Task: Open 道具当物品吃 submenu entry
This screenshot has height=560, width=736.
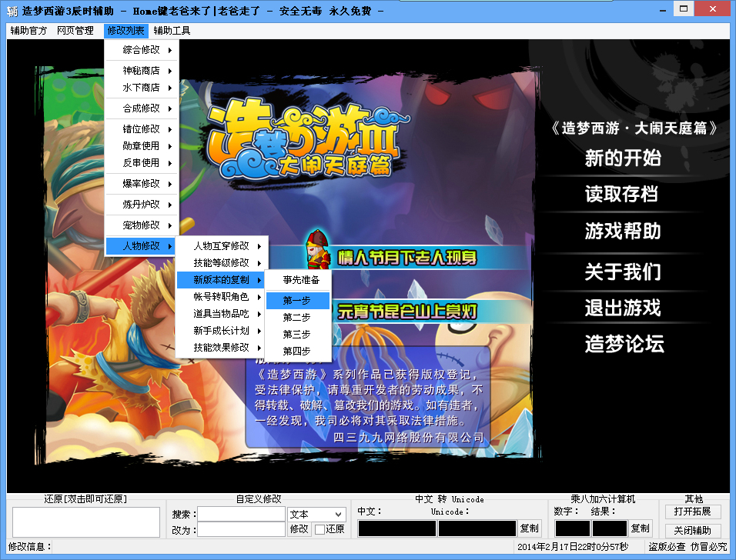Action: click(222, 314)
